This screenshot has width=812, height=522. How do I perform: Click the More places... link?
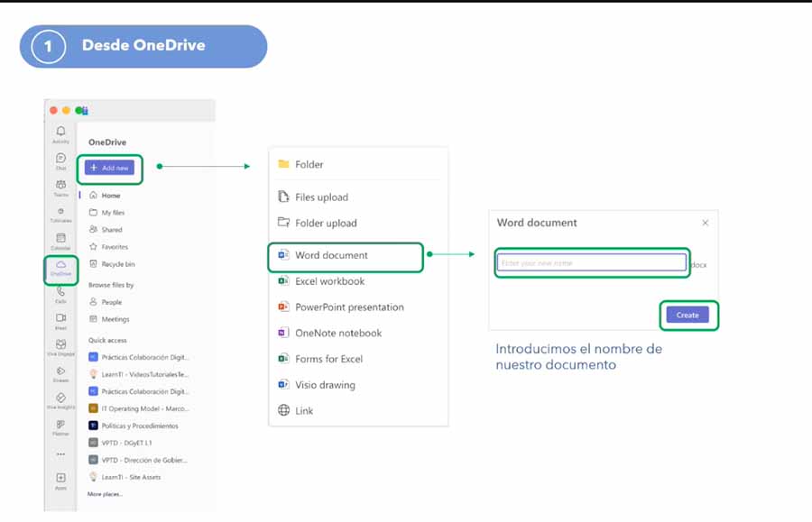(106, 494)
